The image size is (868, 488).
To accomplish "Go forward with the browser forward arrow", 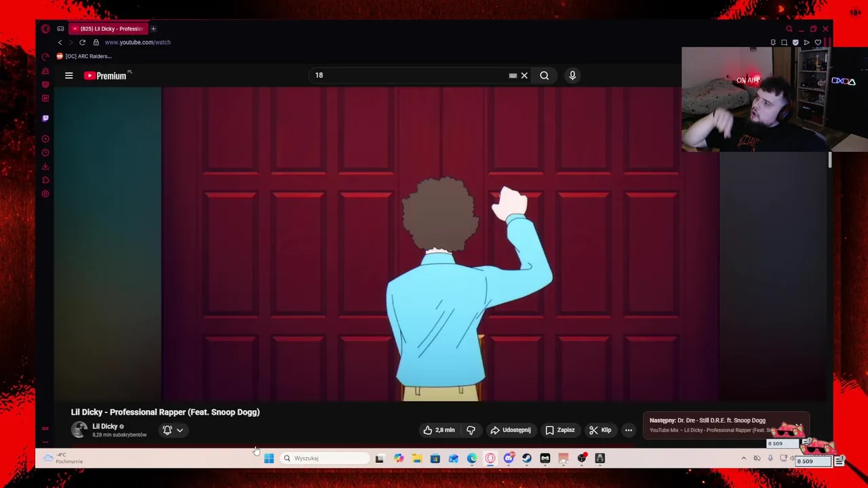I will [71, 42].
